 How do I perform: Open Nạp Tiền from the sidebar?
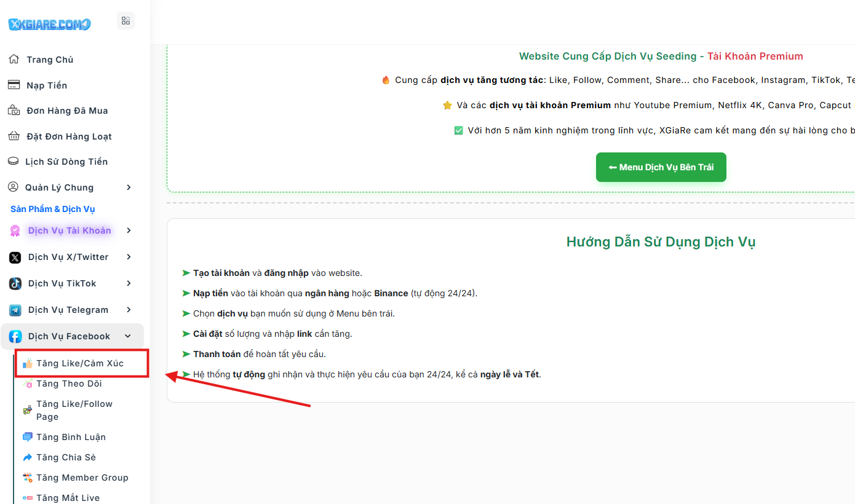(47, 85)
